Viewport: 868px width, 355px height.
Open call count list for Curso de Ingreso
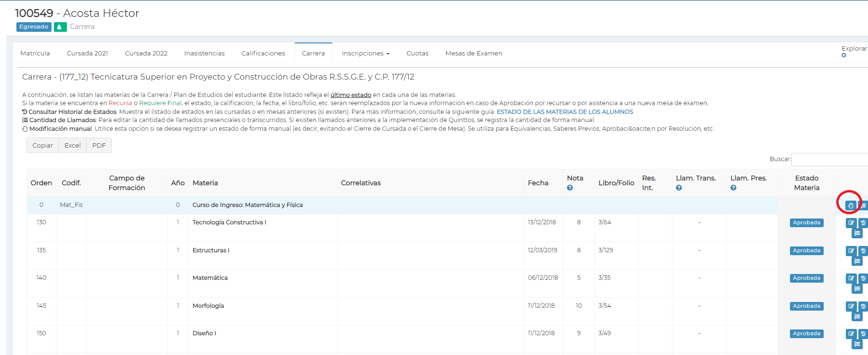863,205
